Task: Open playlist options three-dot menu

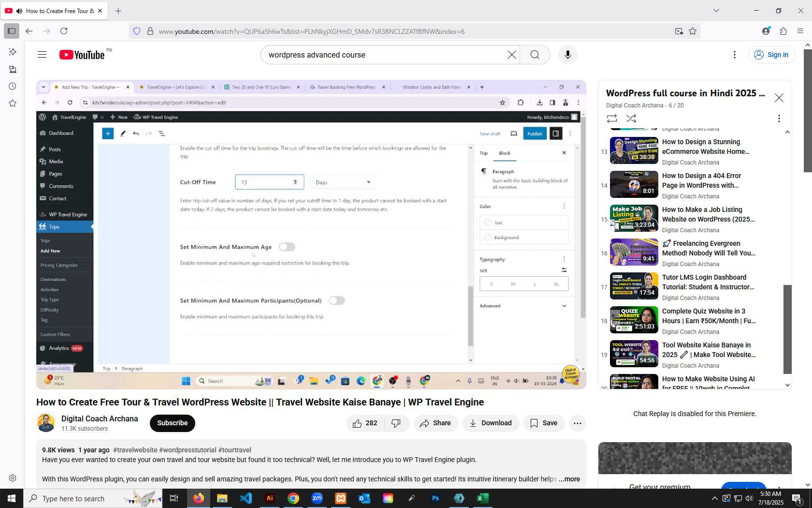Action: 779,119
